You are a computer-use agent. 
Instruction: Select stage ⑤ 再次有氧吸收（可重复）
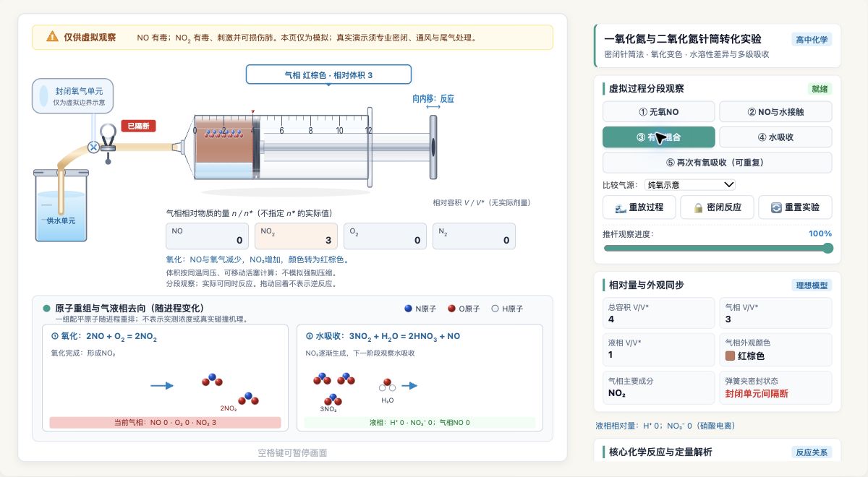coord(717,163)
